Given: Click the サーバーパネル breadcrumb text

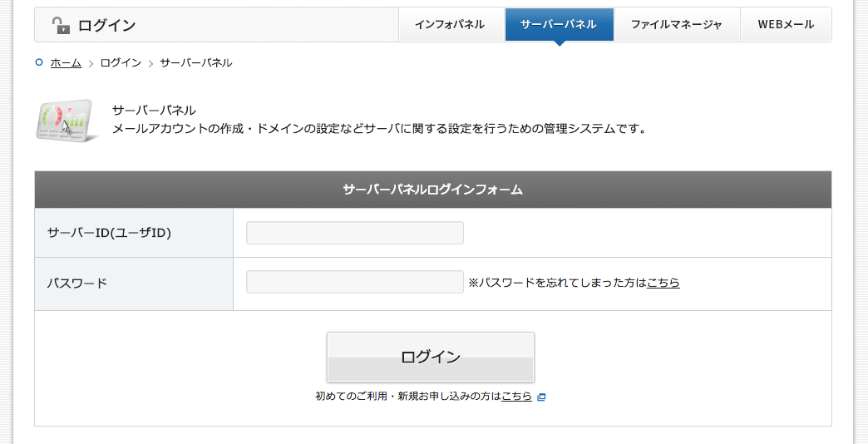Looking at the screenshot, I should (196, 63).
